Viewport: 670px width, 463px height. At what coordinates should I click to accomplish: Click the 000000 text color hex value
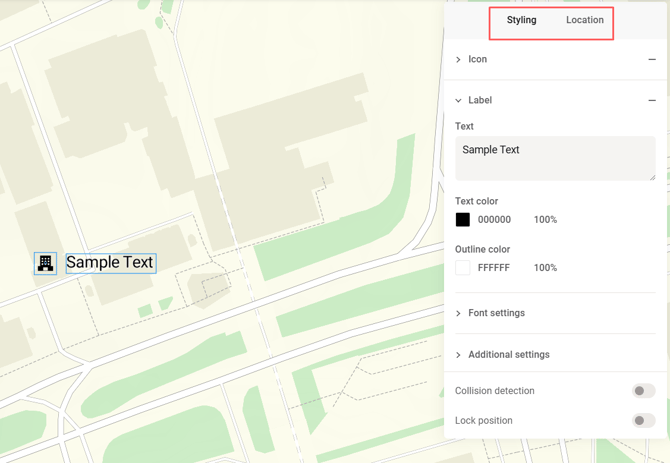494,220
